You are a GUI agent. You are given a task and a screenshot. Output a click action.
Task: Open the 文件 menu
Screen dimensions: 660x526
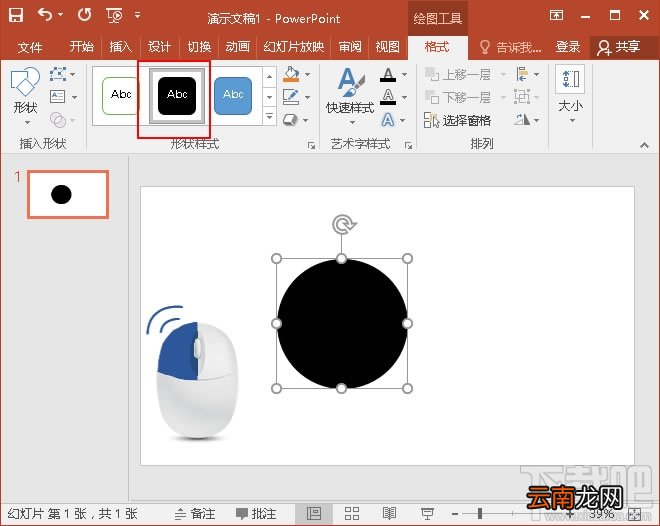pos(29,47)
